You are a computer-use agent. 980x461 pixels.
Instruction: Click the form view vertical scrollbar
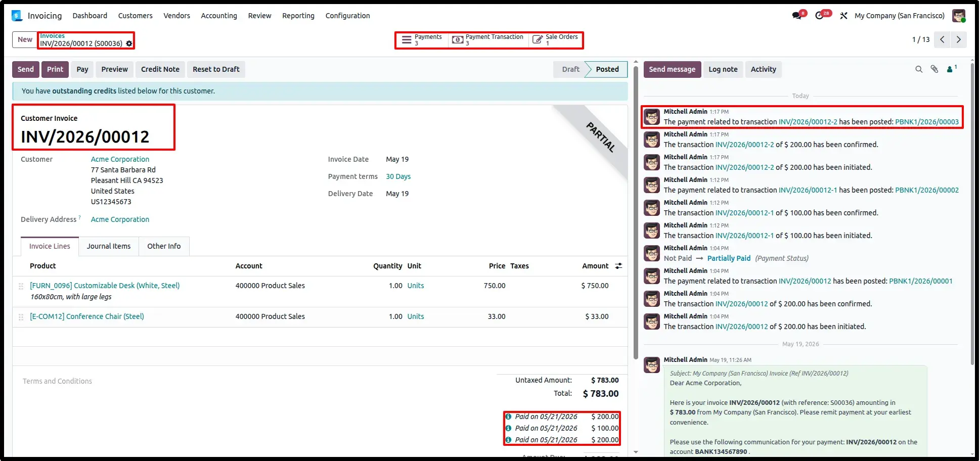pos(636,212)
